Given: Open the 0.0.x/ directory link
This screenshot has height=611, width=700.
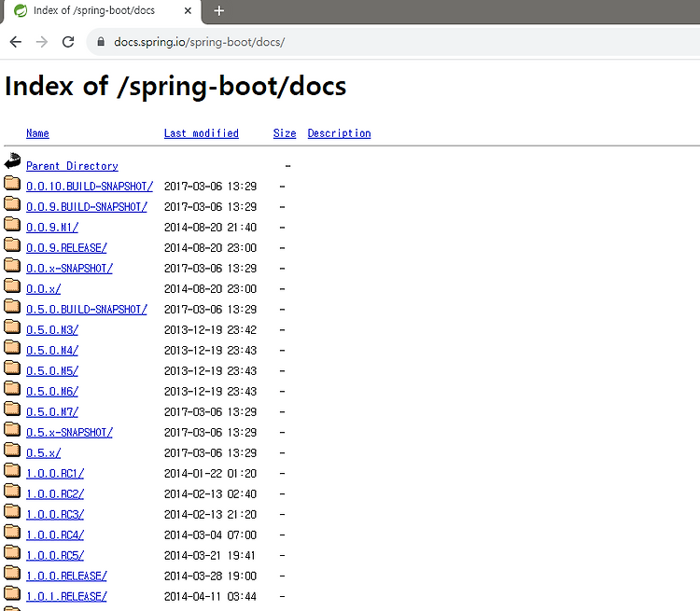Looking at the screenshot, I should point(44,289).
